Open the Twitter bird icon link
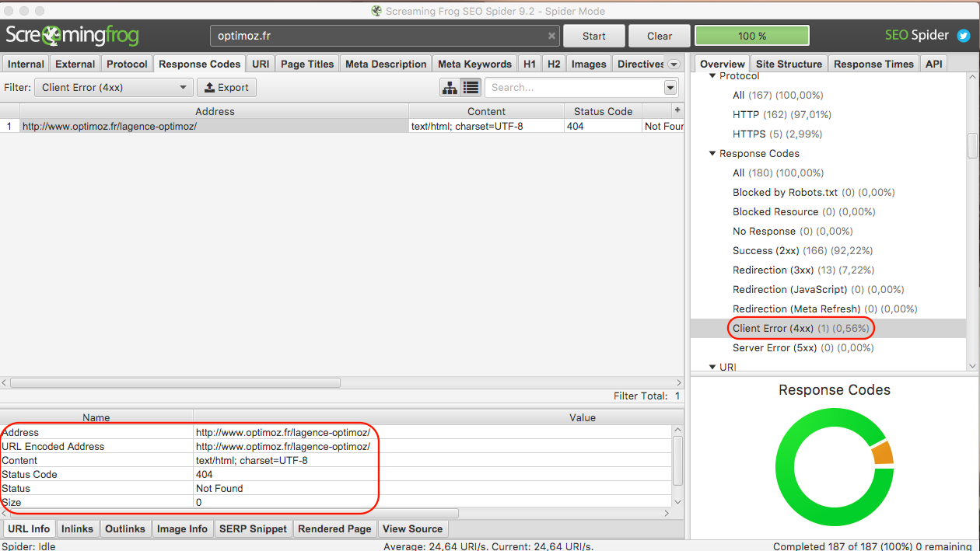The height and width of the screenshot is (551, 980). [x=963, y=36]
